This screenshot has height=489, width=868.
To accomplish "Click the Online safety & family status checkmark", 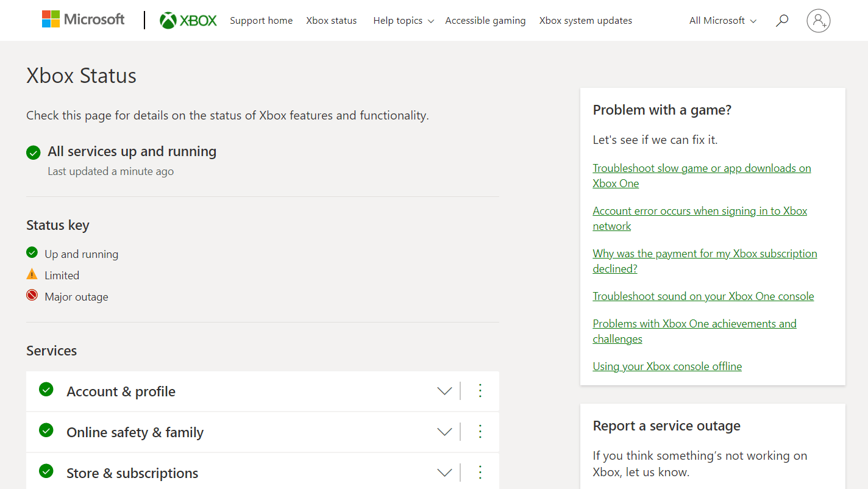I will 46,430.
